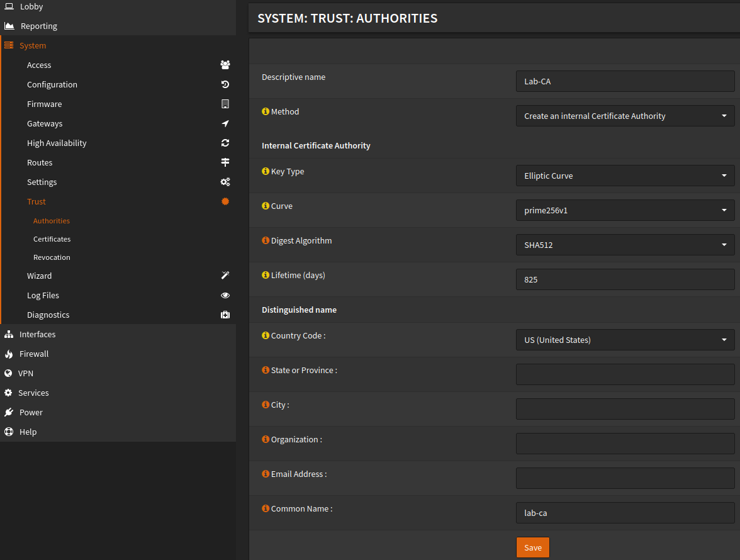Click the Organization input field
Viewport: 740px width, 560px height.
[x=625, y=444]
